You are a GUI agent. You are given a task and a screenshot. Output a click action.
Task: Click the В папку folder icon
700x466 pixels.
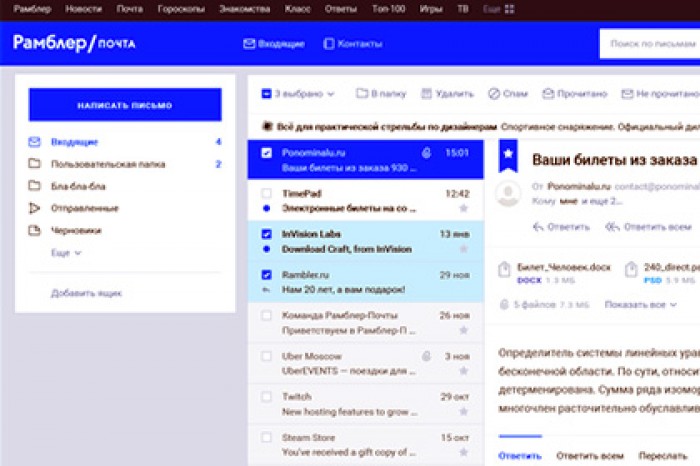(x=362, y=93)
